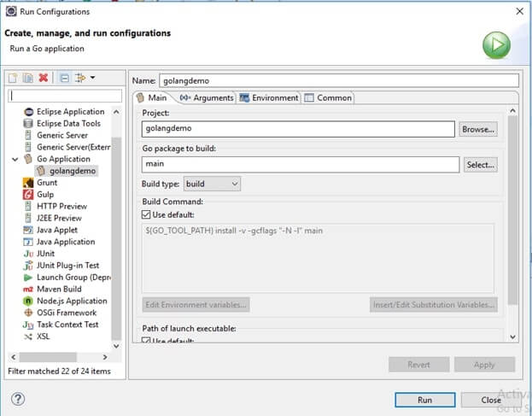The height and width of the screenshot is (416, 532).
Task: Toggle Use default for Build Command
Action: point(147,214)
